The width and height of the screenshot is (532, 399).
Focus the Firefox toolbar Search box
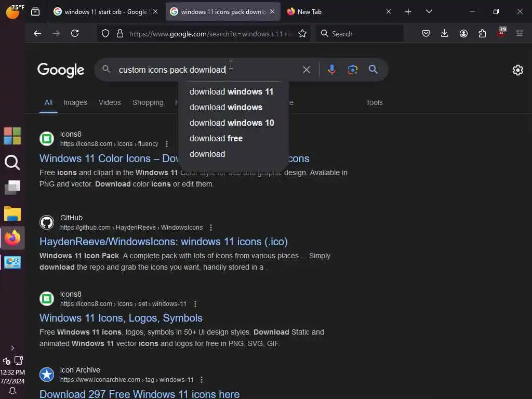click(361, 34)
